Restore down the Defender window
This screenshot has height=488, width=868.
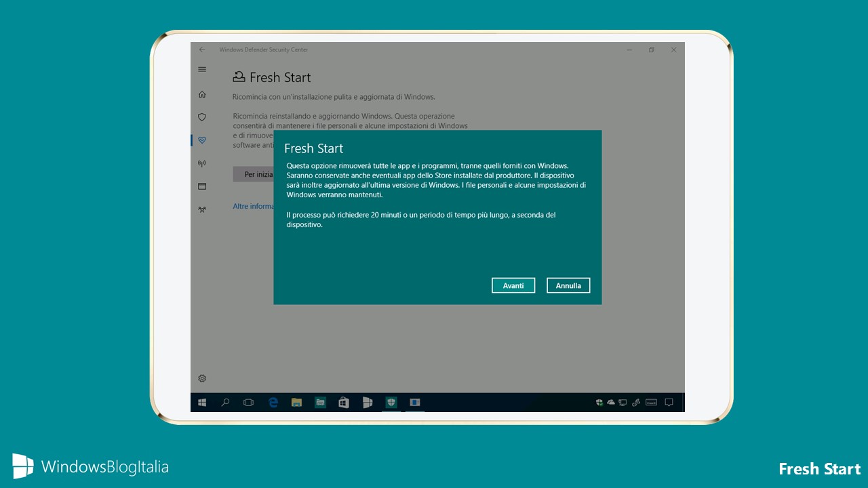(651, 49)
